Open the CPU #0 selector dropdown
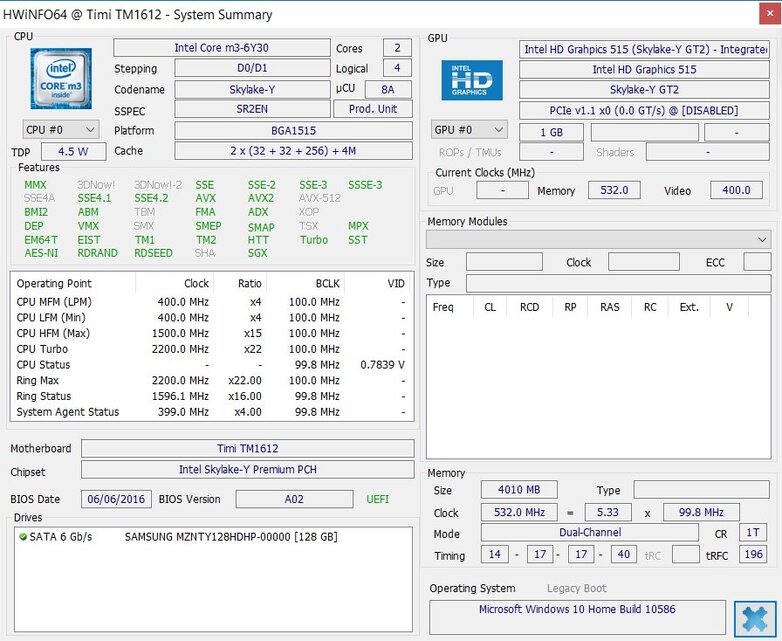This screenshot has width=782, height=641. [61, 129]
